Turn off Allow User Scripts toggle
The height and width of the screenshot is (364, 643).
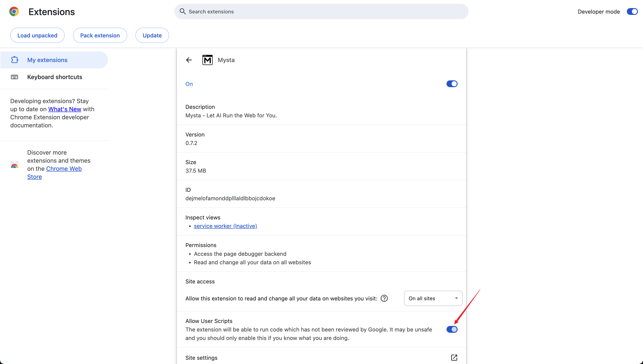click(x=452, y=330)
